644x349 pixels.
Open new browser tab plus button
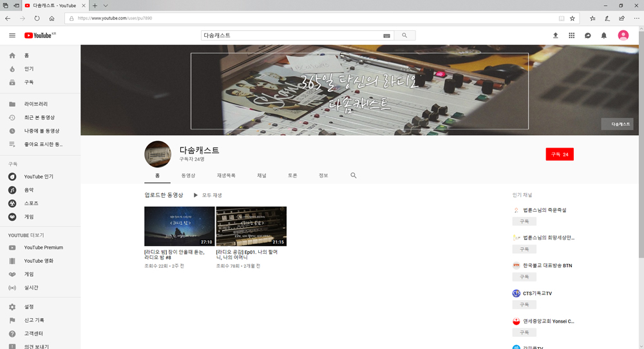(95, 6)
